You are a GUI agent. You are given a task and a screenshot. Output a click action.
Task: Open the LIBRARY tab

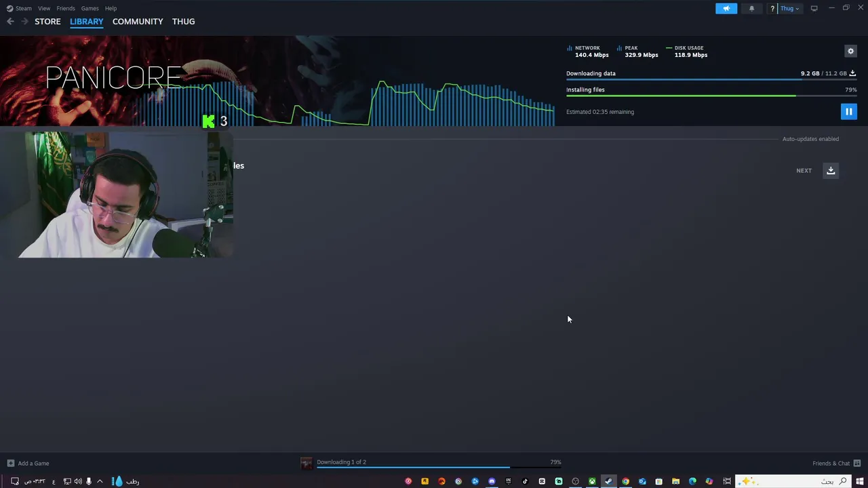(x=87, y=22)
